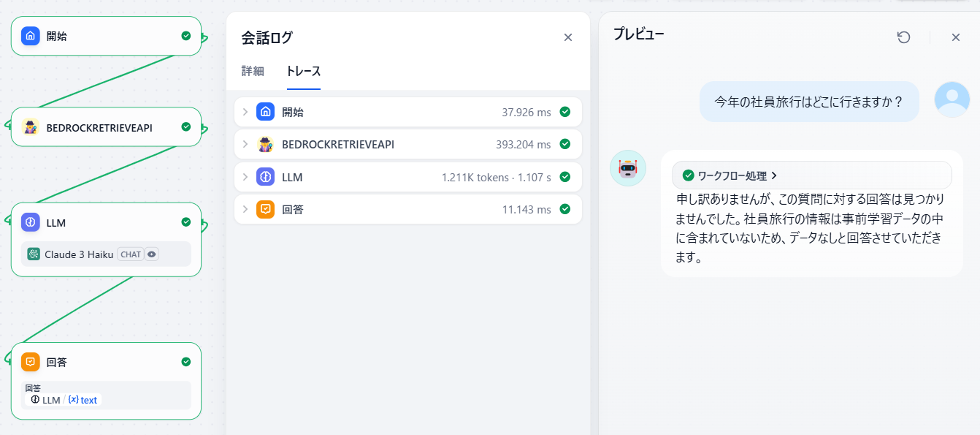Image resolution: width=980 pixels, height=435 pixels.
Task: Expand the BEDROCKRETRIEVEAPI trace entry
Action: pyautogui.click(x=245, y=145)
